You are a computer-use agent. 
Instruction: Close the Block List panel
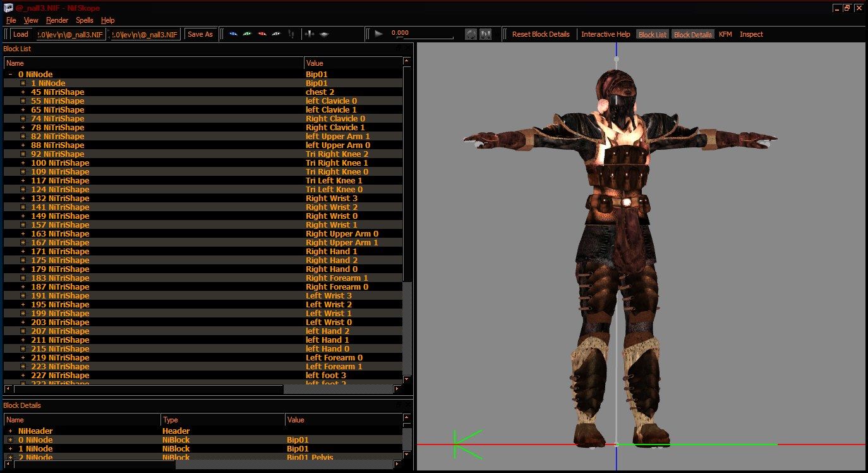[407, 48]
